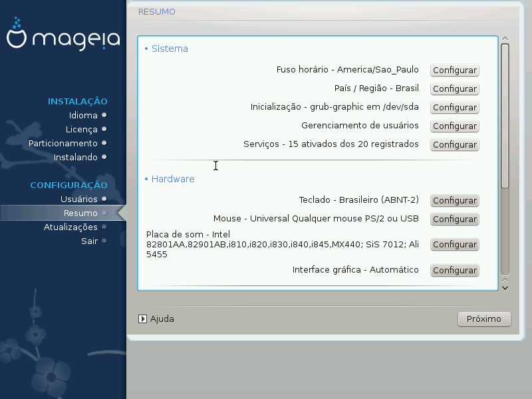The height and width of the screenshot is (399, 532).
Task: Click the status dot beside Usuários
Action: pyautogui.click(x=104, y=199)
